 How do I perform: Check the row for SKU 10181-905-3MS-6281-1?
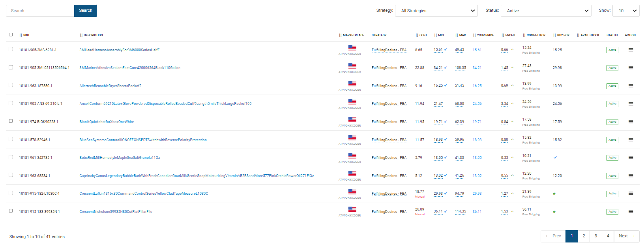pos(11,49)
